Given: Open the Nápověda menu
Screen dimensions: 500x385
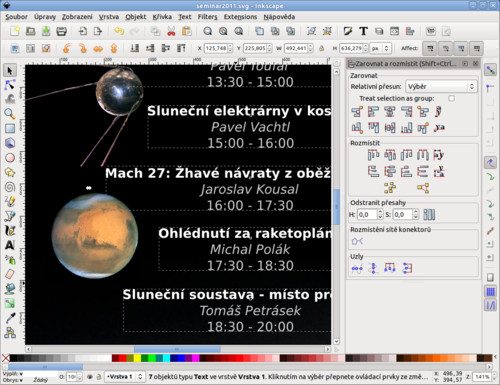Looking at the screenshot, I should (279, 17).
